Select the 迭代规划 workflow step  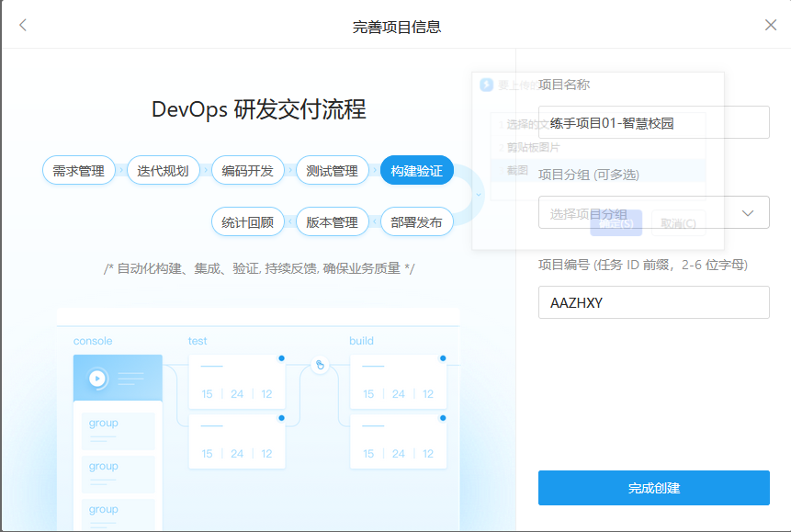[x=163, y=171]
